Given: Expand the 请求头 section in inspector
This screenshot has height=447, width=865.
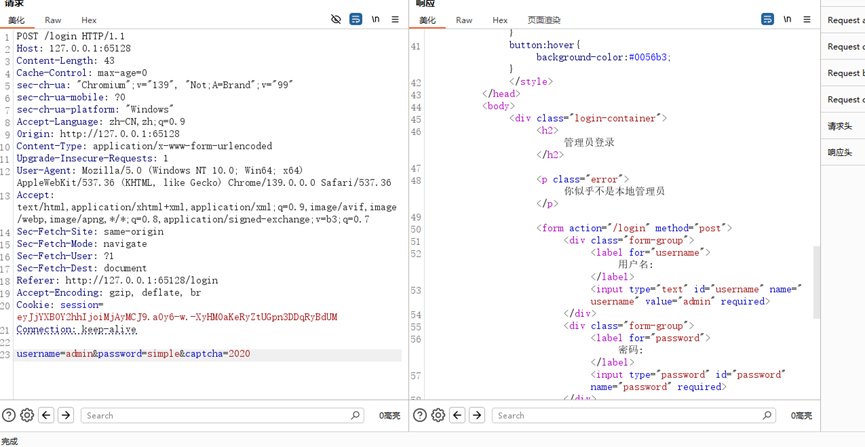Looking at the screenshot, I should pos(840,126).
